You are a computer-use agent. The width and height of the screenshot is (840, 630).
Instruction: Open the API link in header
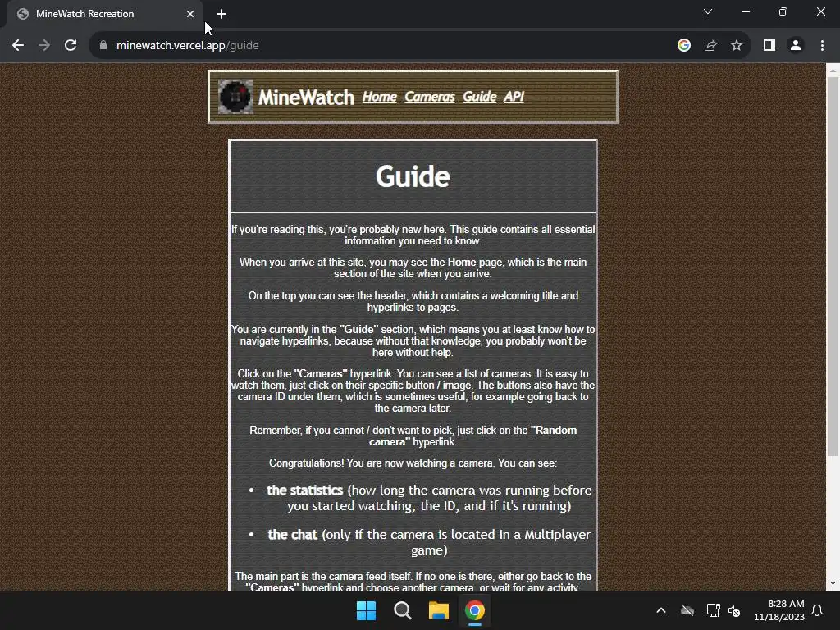pos(514,97)
